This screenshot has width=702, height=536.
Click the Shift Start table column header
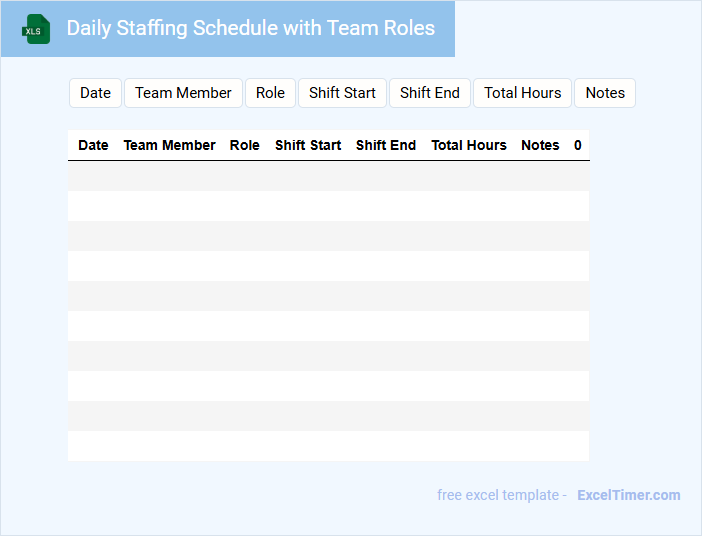pos(308,145)
